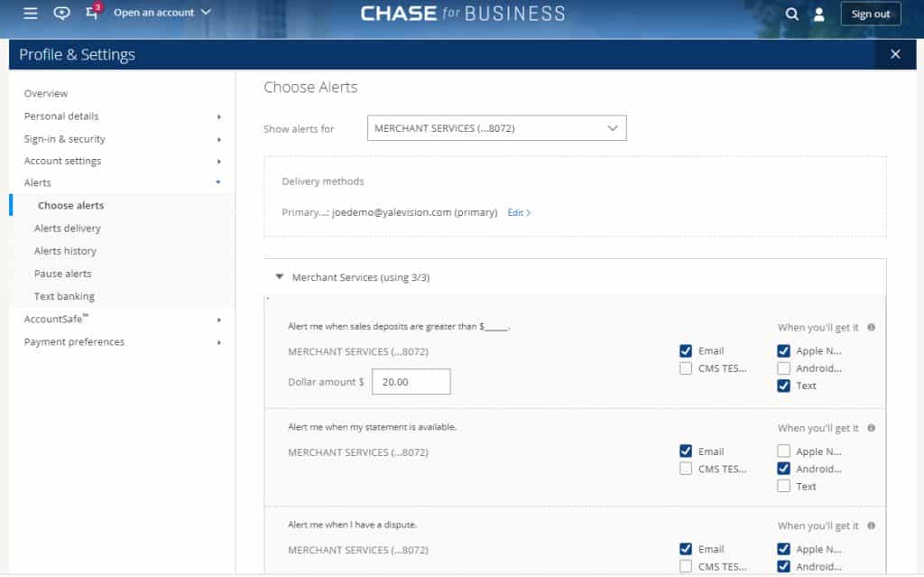Click the info icon for the dispute alert

coord(871,525)
